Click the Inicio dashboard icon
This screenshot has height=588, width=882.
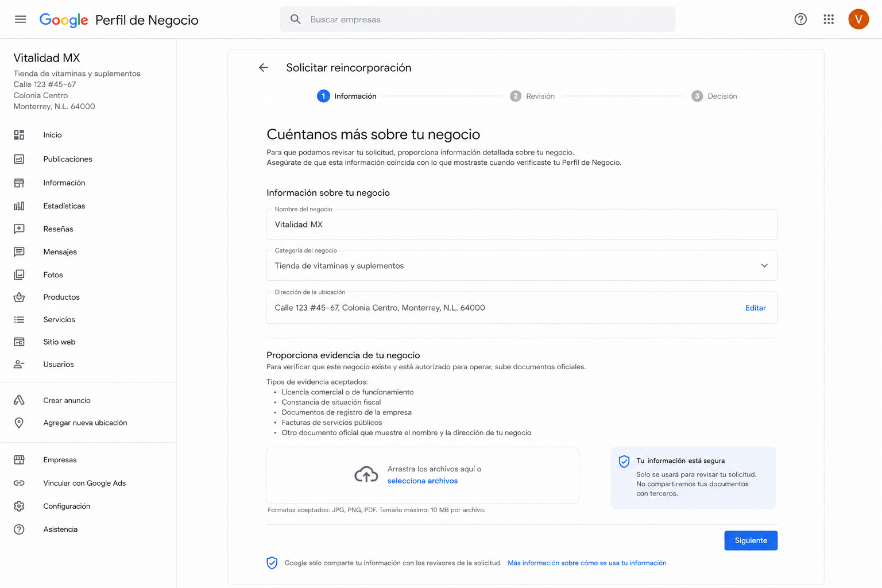[19, 135]
